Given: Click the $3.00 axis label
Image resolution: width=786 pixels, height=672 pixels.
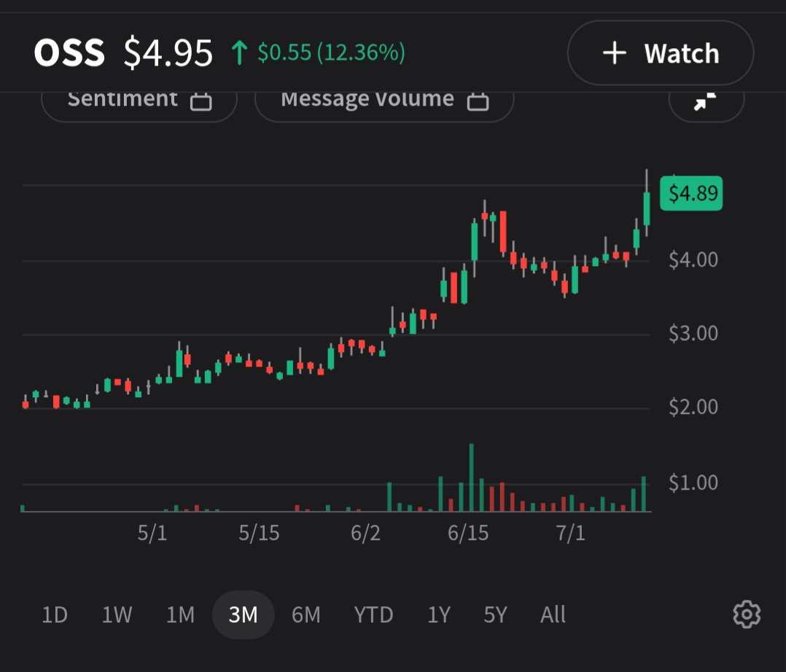Looking at the screenshot, I should 693,333.
